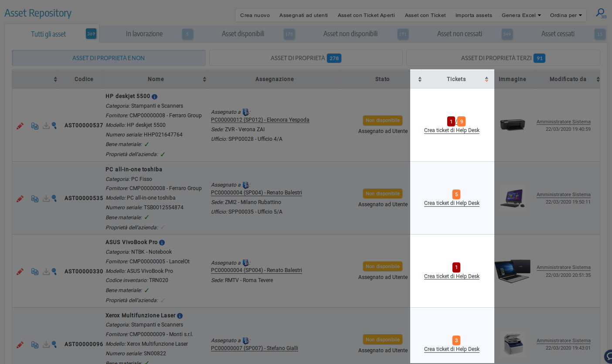This screenshot has height=364, width=612.
Task: Click user icon beside Eleonora Yespoda assignment
Action: tap(245, 112)
